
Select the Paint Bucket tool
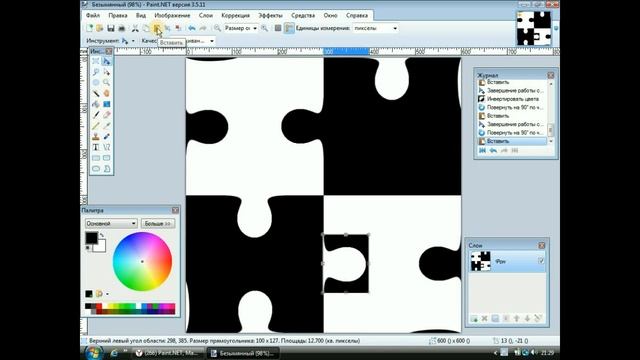point(96,104)
